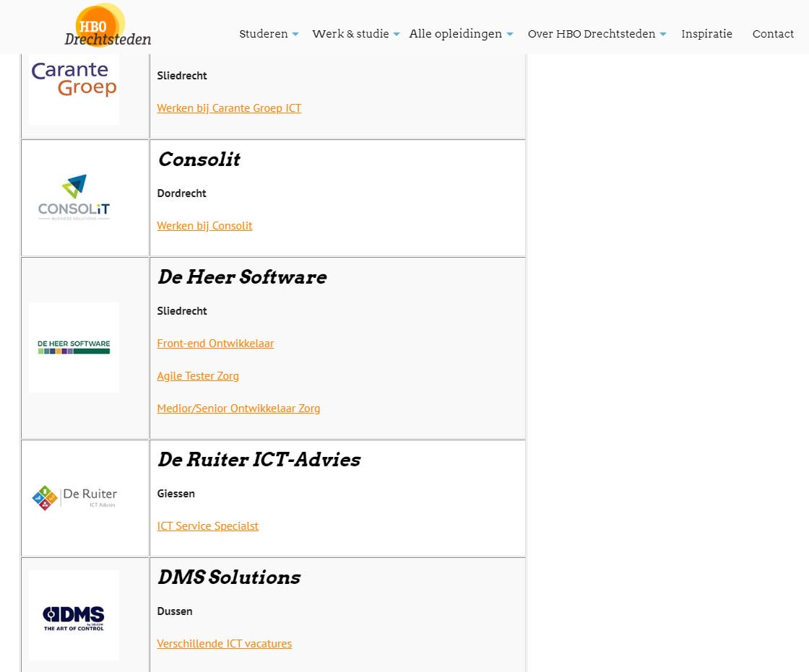809x672 pixels.
Task: Open the Front-end Ontwikkelaar vacancy
Action: pyautogui.click(x=216, y=344)
